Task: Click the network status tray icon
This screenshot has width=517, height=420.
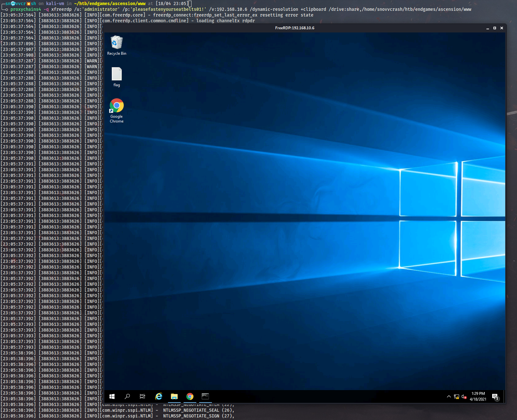Action: tap(457, 397)
